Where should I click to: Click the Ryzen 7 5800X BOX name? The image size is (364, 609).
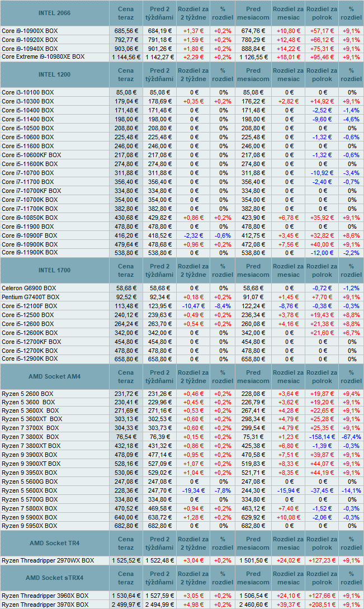coord(30,508)
